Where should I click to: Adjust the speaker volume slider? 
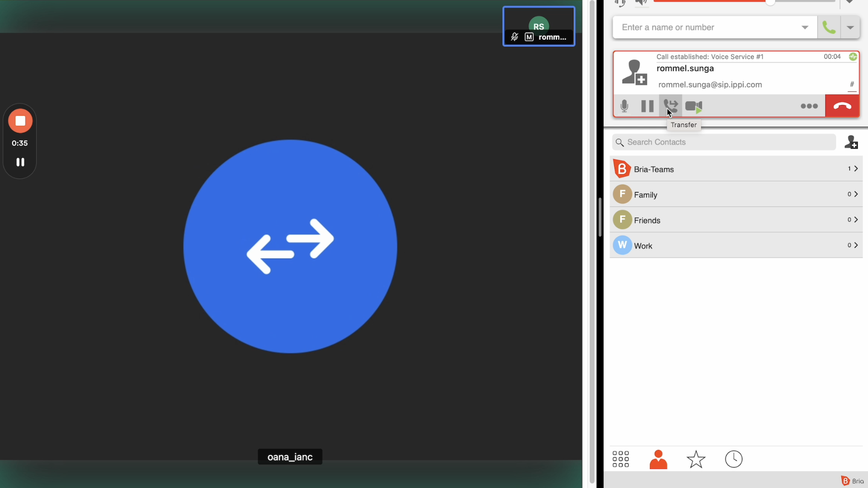point(770,2)
